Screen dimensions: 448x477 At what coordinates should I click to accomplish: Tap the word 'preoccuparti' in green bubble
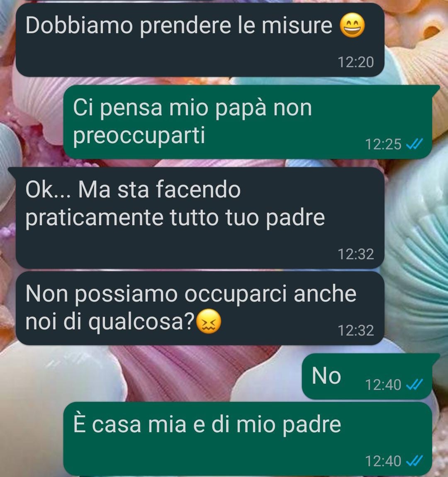139,136
